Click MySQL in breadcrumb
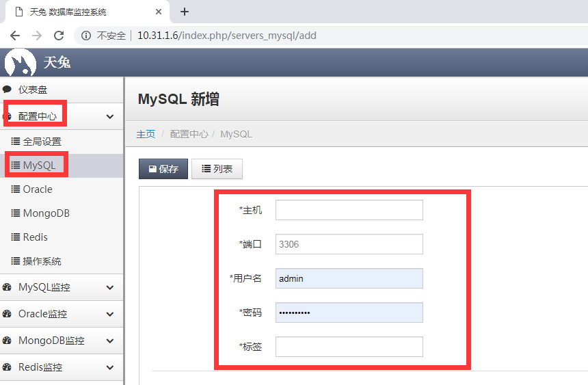588x385 pixels. click(237, 134)
